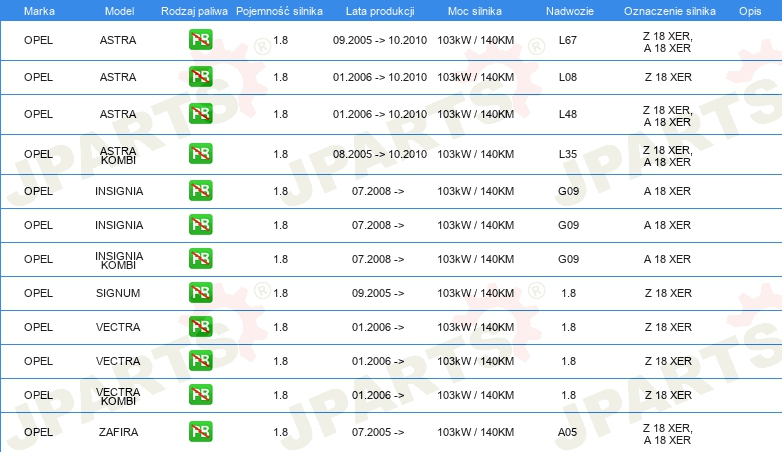Click 103kW / 140KM in SIGNUM row
782x452 pixels.
(475, 293)
